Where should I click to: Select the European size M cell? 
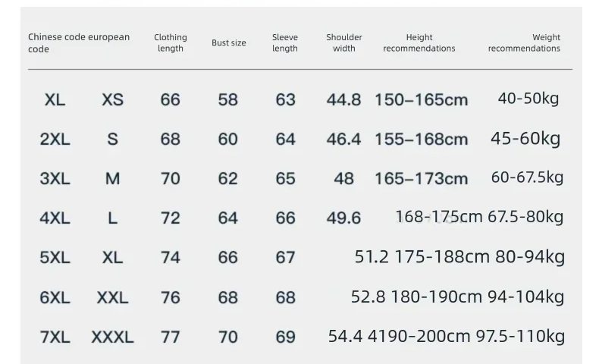pos(112,179)
